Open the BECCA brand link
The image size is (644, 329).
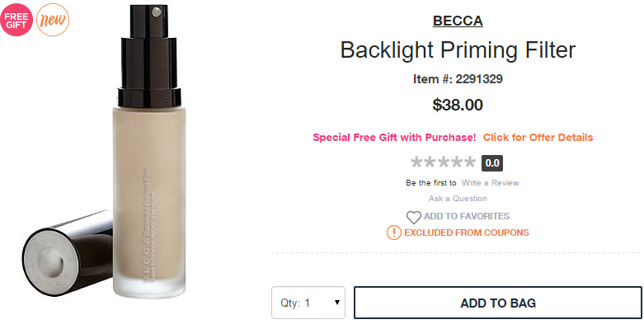(458, 21)
